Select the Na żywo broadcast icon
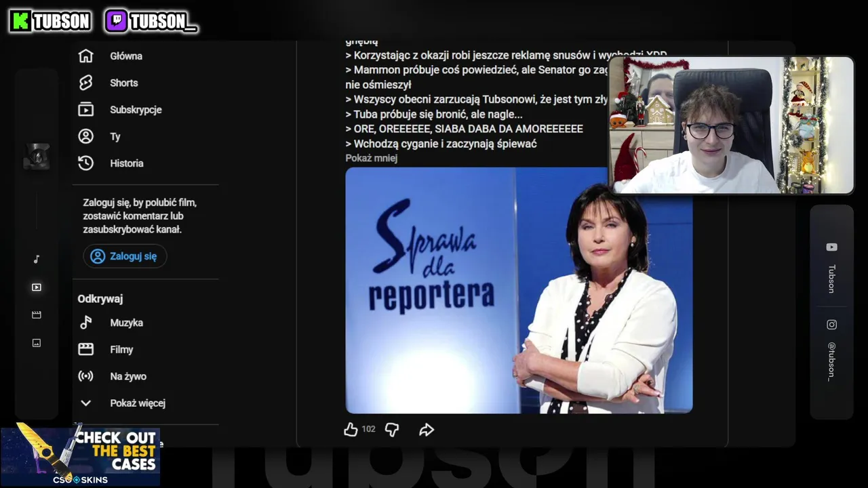868x488 pixels. (x=85, y=376)
